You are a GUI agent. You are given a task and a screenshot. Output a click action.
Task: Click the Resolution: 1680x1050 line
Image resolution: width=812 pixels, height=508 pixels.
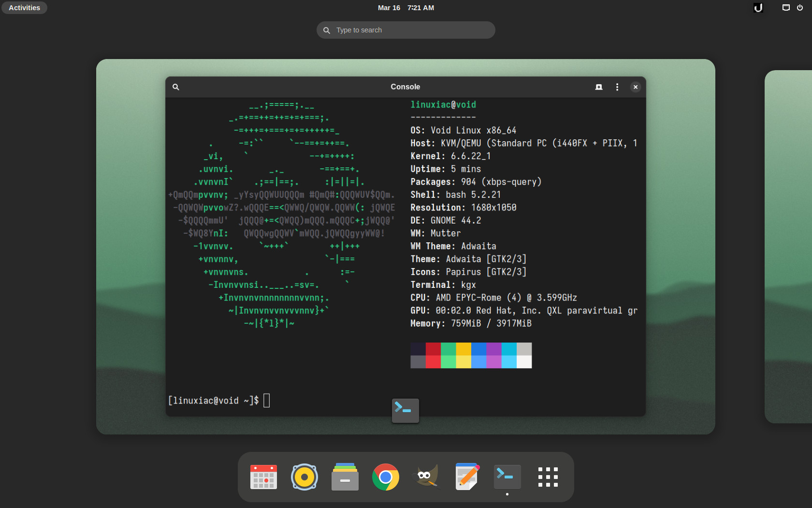tap(464, 208)
